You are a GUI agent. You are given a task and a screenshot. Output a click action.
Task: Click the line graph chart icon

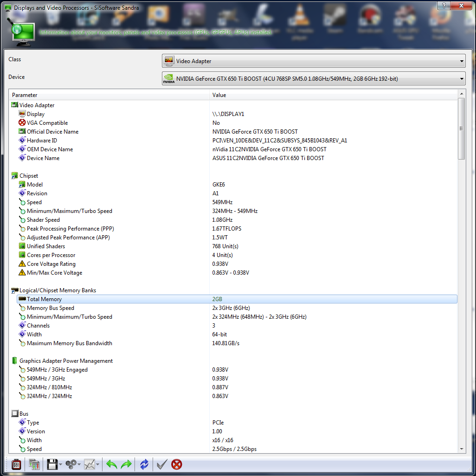coord(90,464)
